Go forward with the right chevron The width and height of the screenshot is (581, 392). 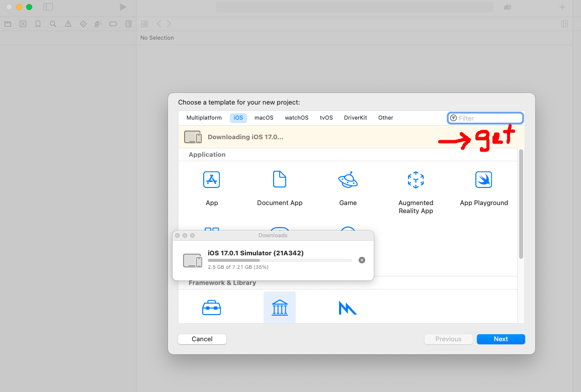(169, 24)
